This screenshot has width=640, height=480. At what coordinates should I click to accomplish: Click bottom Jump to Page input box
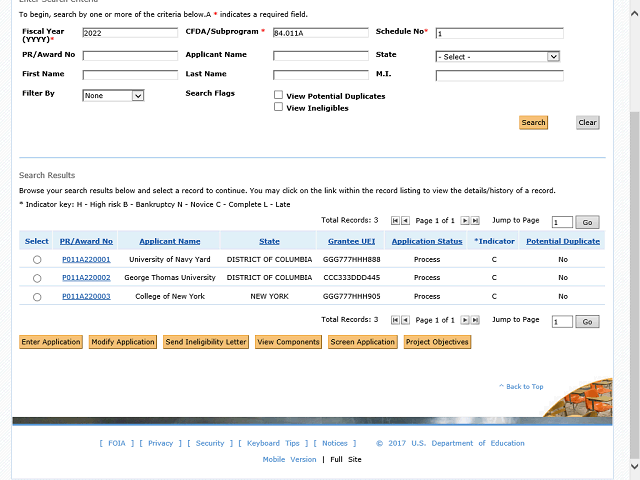click(562, 322)
